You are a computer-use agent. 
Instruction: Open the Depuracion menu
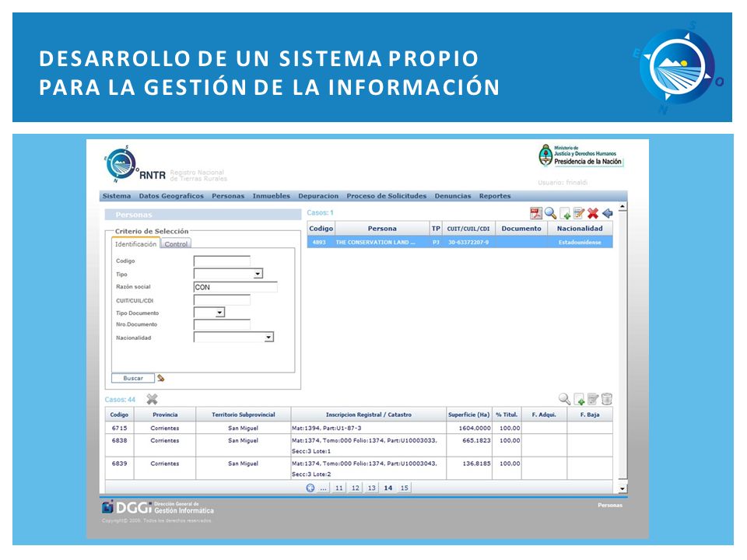point(318,196)
